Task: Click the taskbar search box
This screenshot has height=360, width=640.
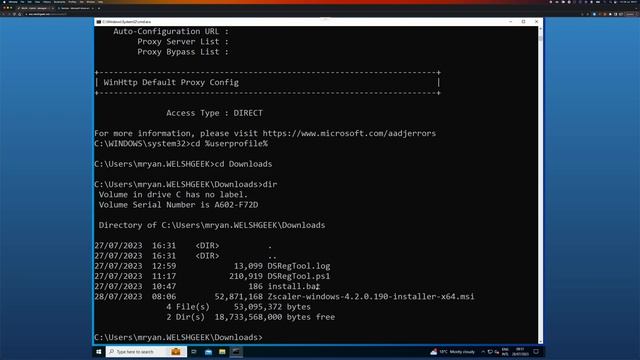Action: [146, 351]
